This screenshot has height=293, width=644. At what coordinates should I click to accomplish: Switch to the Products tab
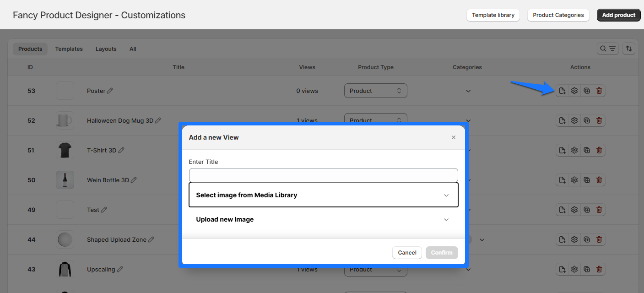click(30, 49)
